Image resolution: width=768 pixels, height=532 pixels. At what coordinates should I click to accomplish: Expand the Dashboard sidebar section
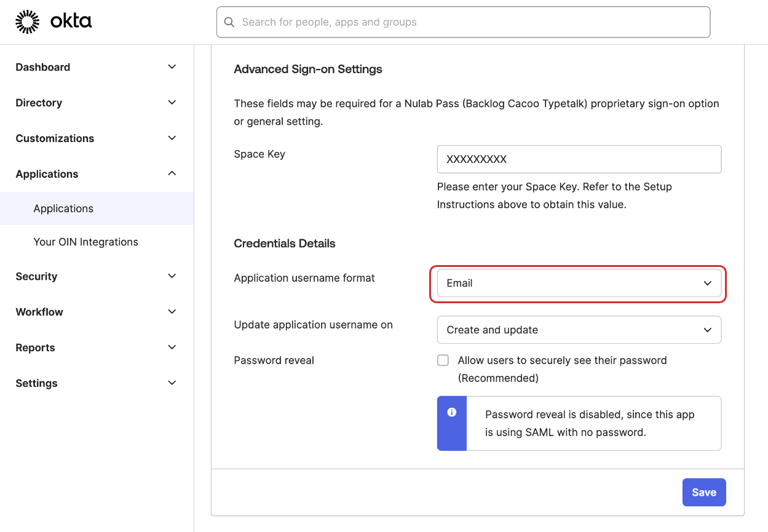pos(97,67)
